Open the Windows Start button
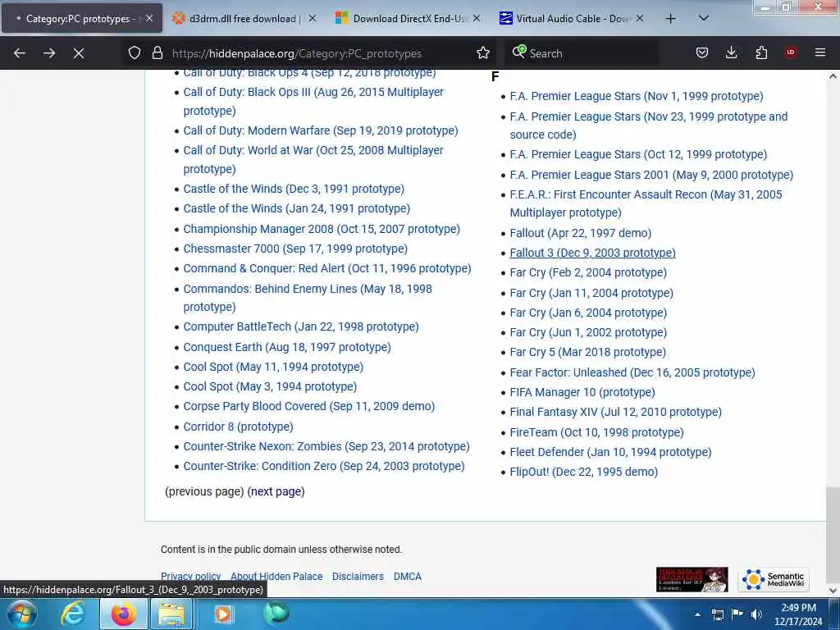The height and width of the screenshot is (630, 840). point(22,614)
